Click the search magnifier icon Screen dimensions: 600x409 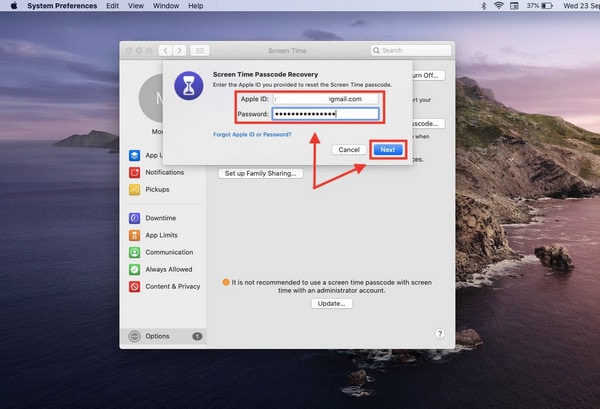tap(376, 51)
